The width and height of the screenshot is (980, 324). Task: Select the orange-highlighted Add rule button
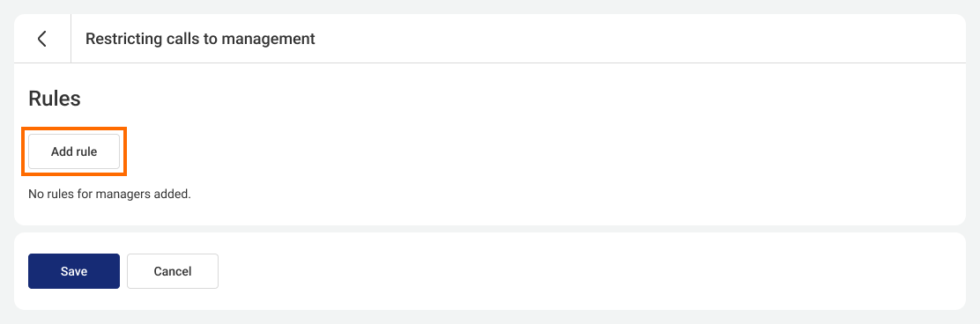tap(74, 151)
